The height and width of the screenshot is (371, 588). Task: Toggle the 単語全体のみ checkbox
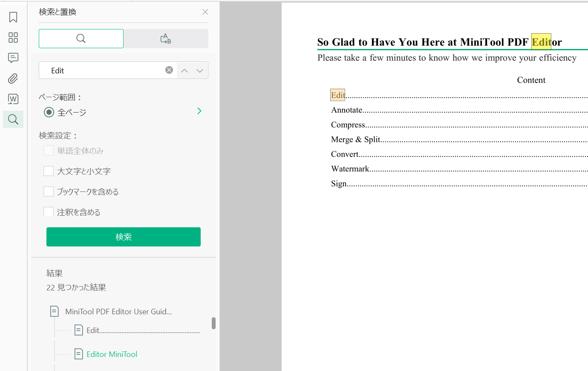49,151
